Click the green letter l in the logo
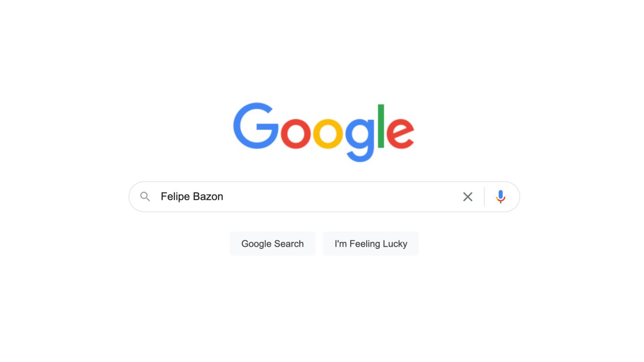644x362 pixels. pos(381,126)
